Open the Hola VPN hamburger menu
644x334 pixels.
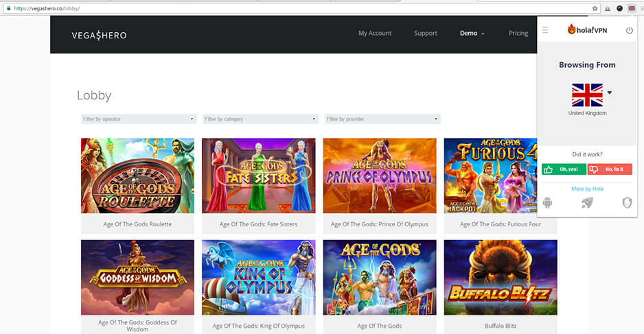[545, 30]
